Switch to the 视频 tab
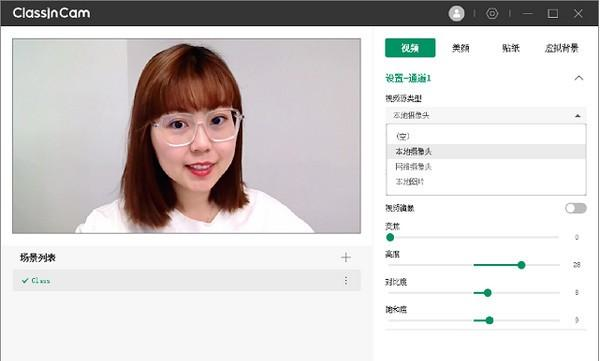The height and width of the screenshot is (361, 600). pyautogui.click(x=410, y=48)
